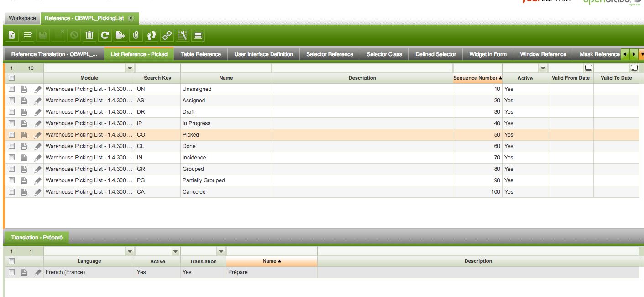This screenshot has height=297, width=644.
Task: Tick the checkbox for the Incidence row
Action: point(12,158)
